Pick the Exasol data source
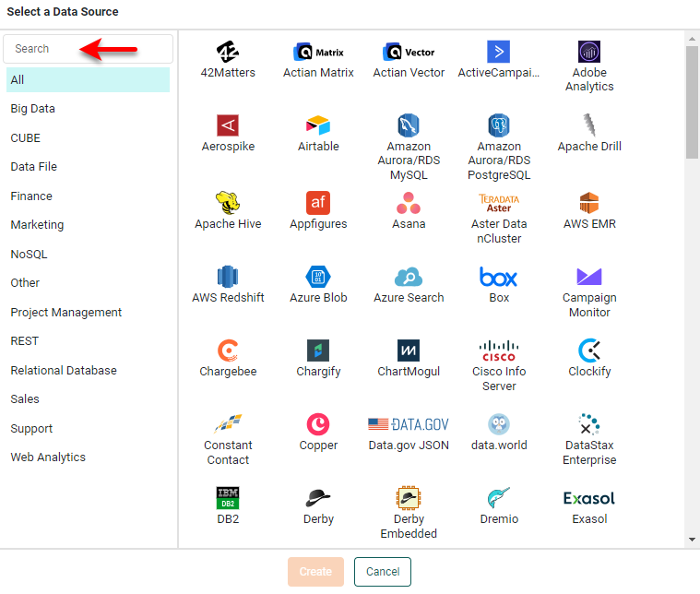 589,498
